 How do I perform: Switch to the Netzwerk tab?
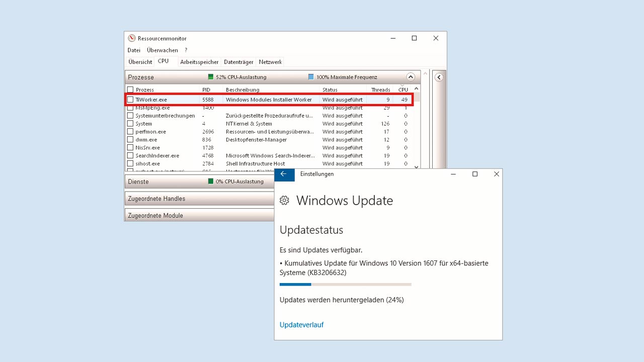click(x=270, y=62)
